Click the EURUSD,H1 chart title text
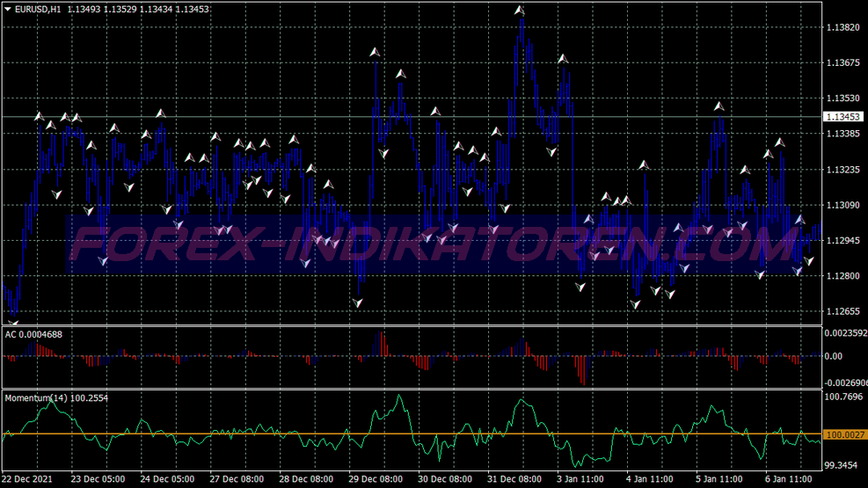Screen dimensions: 868x488 tap(39, 10)
